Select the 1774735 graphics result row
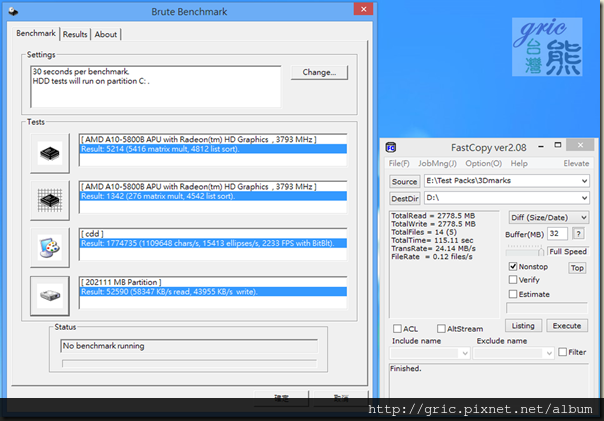 tap(213, 243)
